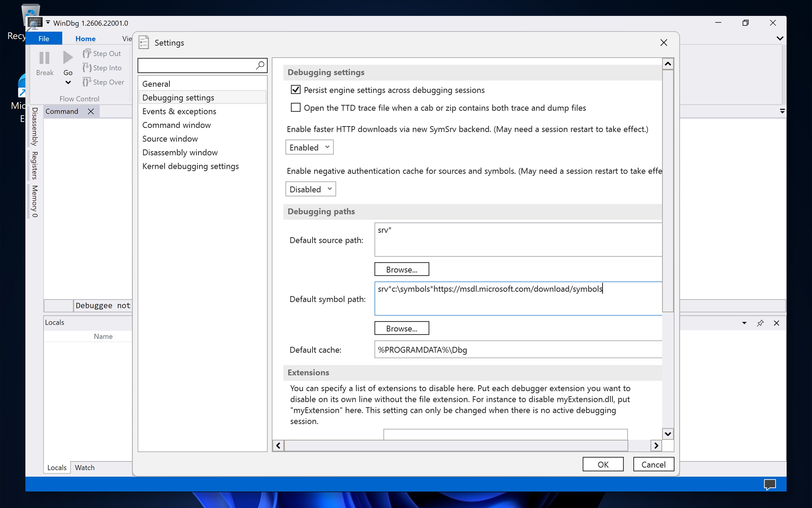Close the Settings dialog
The image size is (812, 508).
point(663,43)
